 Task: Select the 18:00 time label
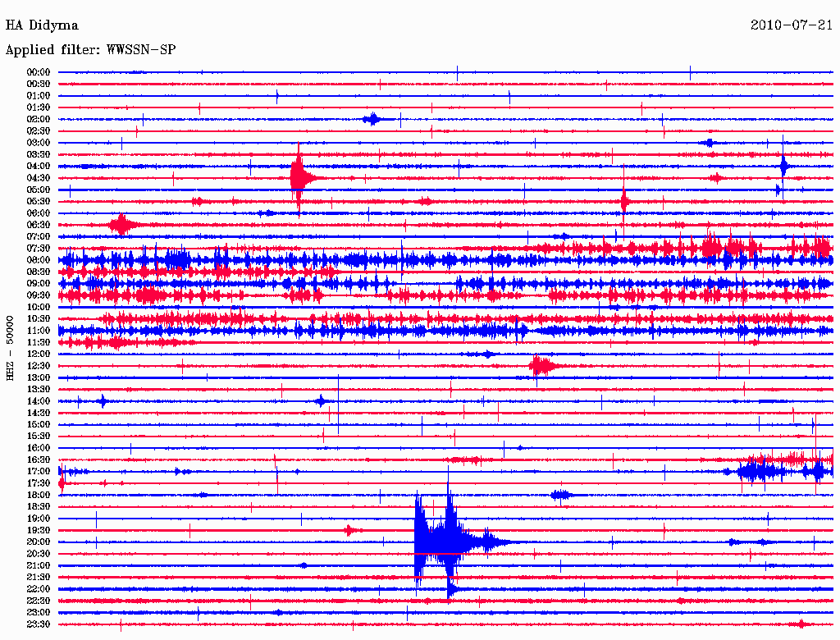pos(38,496)
